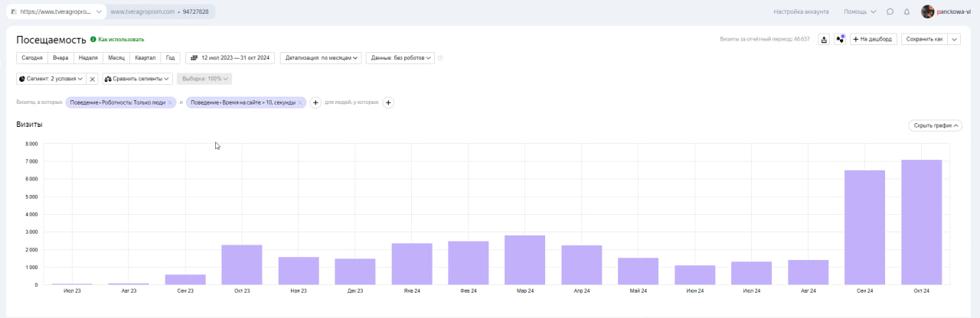Image resolution: width=980 pixels, height=318 pixels.
Task: Collapse the chart with 'Скрыть график'
Action: pos(935,125)
